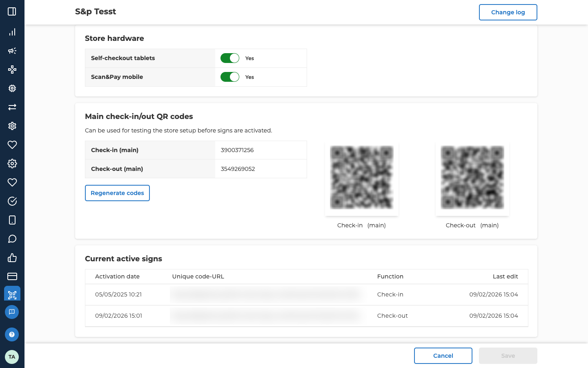Click the Check-out function cell

pyautogui.click(x=392, y=316)
